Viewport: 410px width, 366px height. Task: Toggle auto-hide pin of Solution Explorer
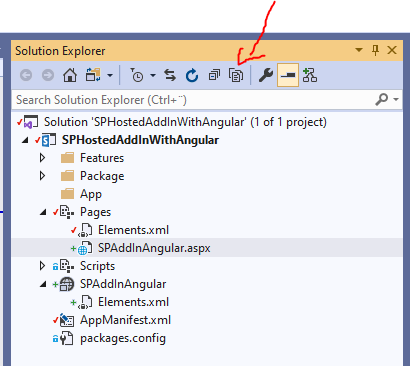[375, 50]
